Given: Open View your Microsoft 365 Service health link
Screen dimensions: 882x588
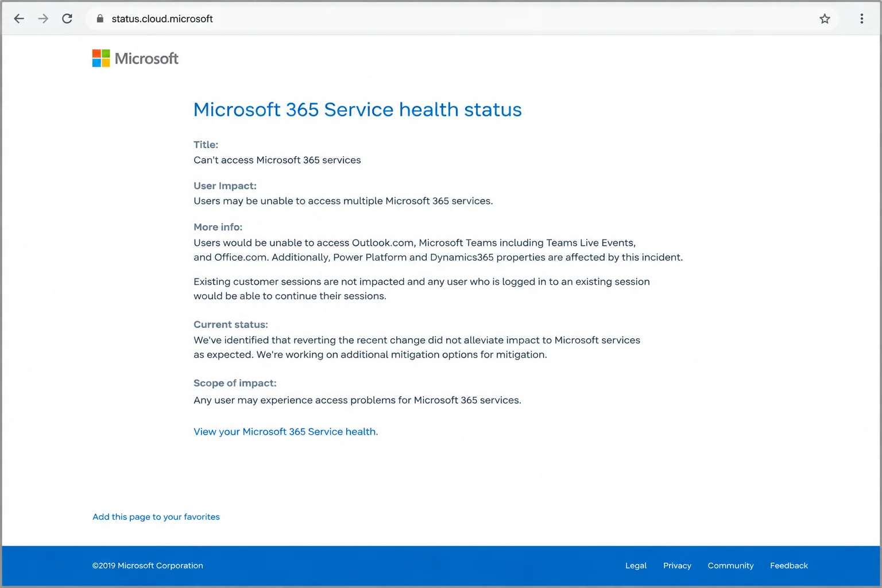Looking at the screenshot, I should (285, 432).
